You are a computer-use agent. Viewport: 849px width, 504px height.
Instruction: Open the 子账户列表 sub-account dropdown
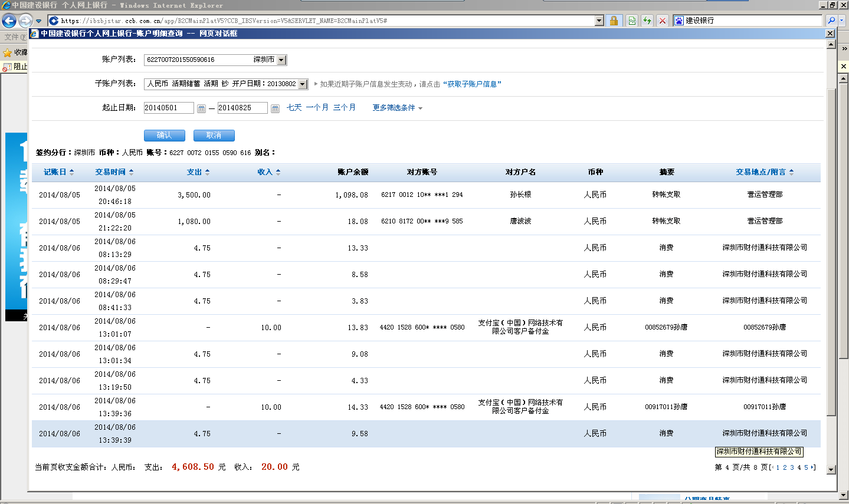[x=303, y=84]
